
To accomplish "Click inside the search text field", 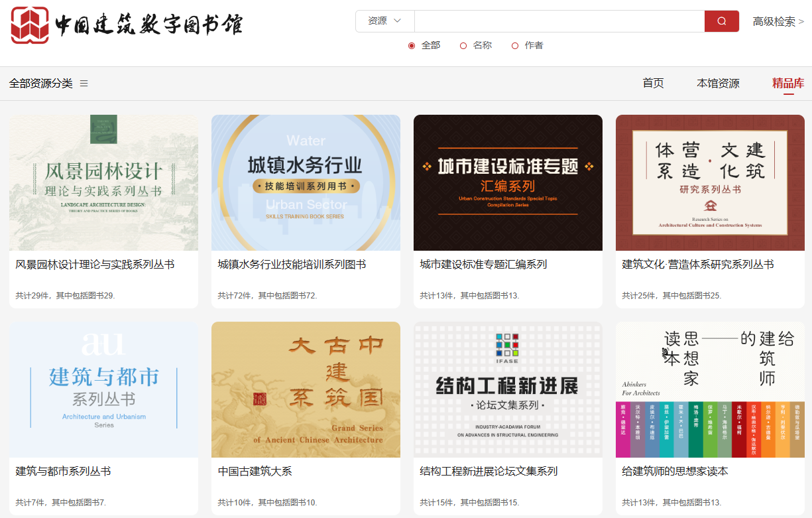I will tap(559, 21).
